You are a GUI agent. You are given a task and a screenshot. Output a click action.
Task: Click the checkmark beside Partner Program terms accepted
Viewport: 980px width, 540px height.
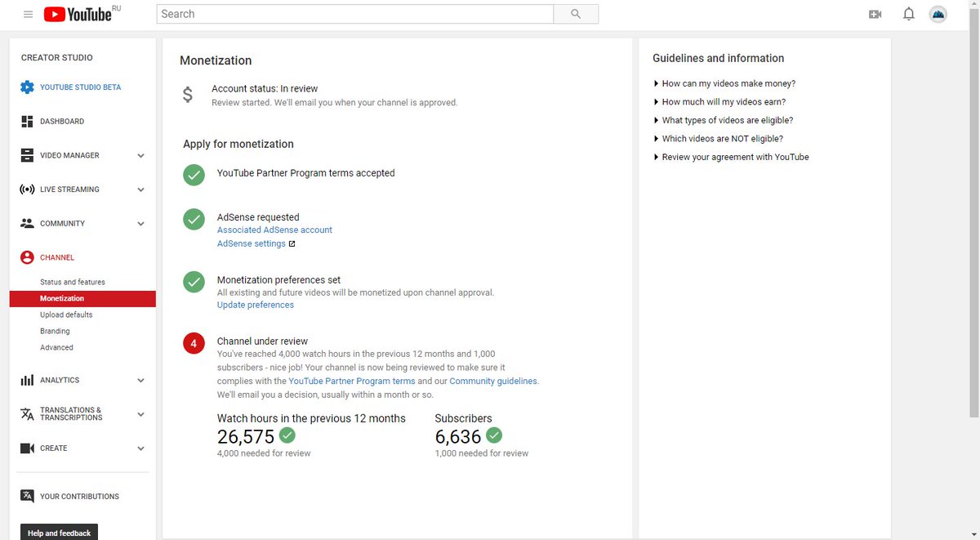tap(194, 174)
